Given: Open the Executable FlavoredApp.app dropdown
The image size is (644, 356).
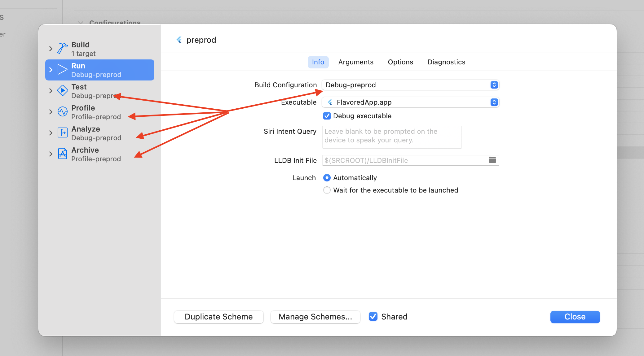Looking at the screenshot, I should (x=410, y=102).
